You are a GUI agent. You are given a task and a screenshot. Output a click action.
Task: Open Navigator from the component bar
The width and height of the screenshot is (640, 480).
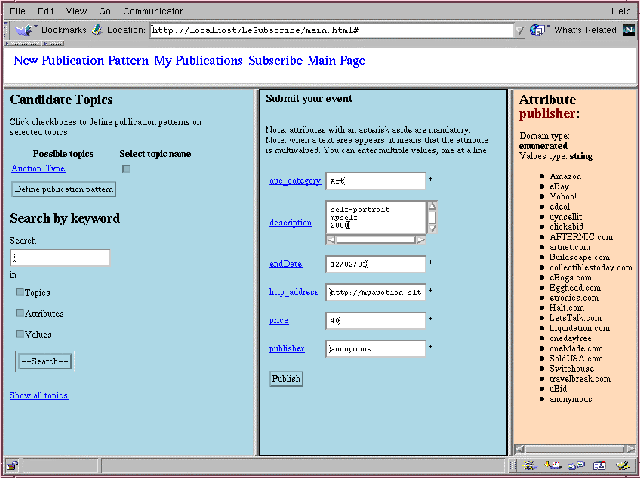pos(530,465)
